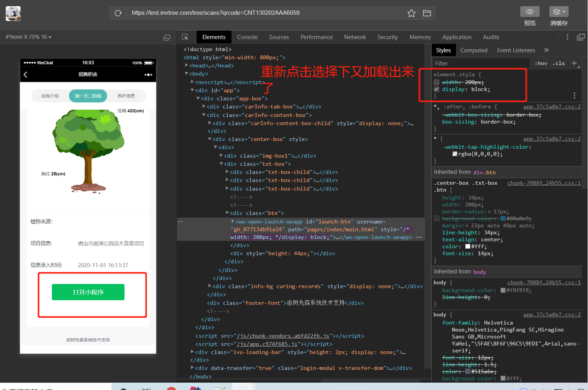
Task: Open the chunk-vendors.abfd22fb.js script link
Action: pos(283,336)
